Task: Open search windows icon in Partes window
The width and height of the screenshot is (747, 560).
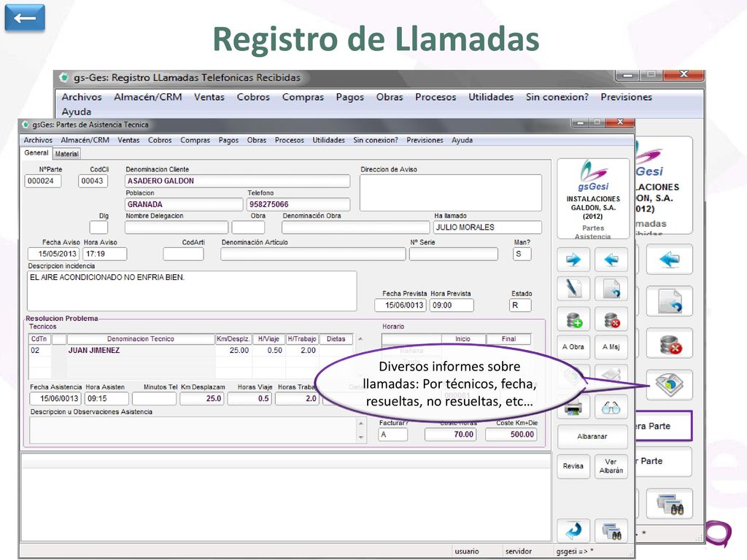Action: (611, 530)
